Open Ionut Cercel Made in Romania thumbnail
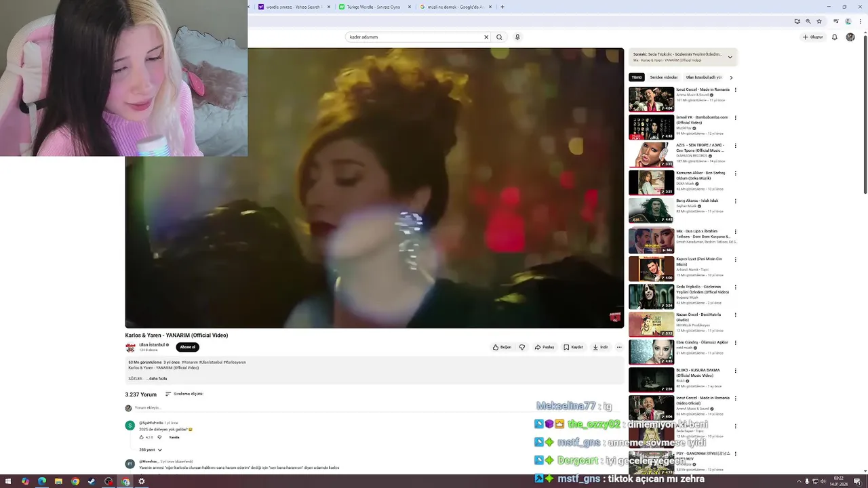The height and width of the screenshot is (488, 868). tap(651, 99)
